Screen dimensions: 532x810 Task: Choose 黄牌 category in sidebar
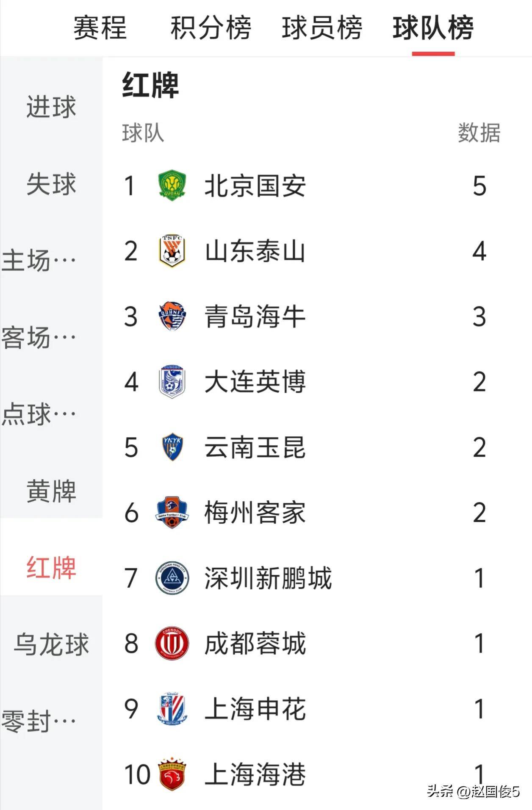click(51, 491)
